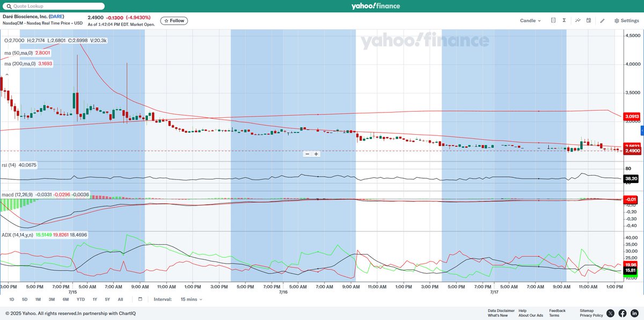Click the 15.81 ADX green axis tag

[631, 270]
